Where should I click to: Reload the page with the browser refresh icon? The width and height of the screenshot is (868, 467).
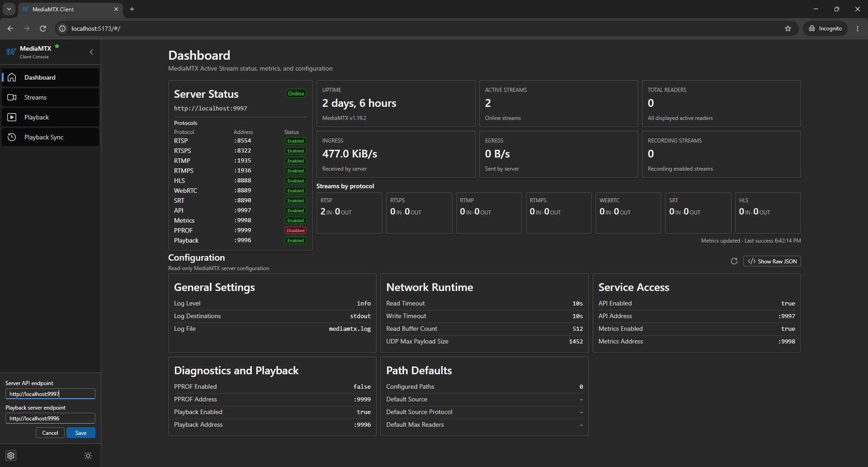click(43, 29)
